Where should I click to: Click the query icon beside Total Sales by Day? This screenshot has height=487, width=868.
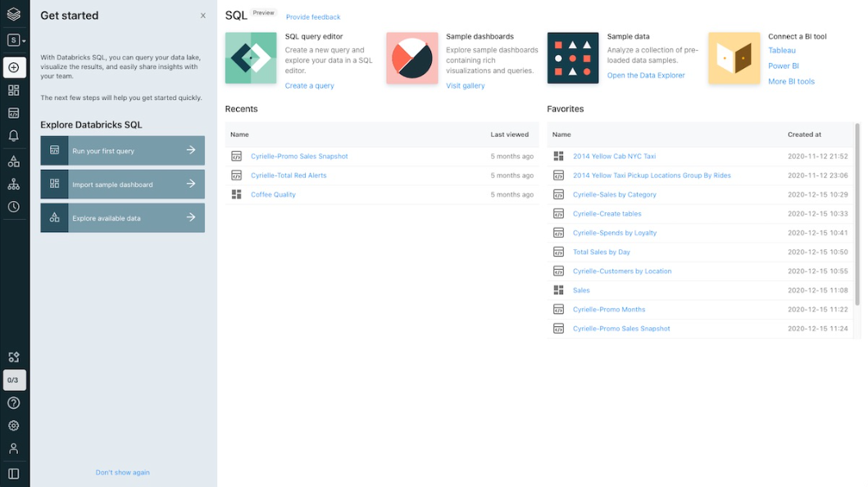point(558,253)
